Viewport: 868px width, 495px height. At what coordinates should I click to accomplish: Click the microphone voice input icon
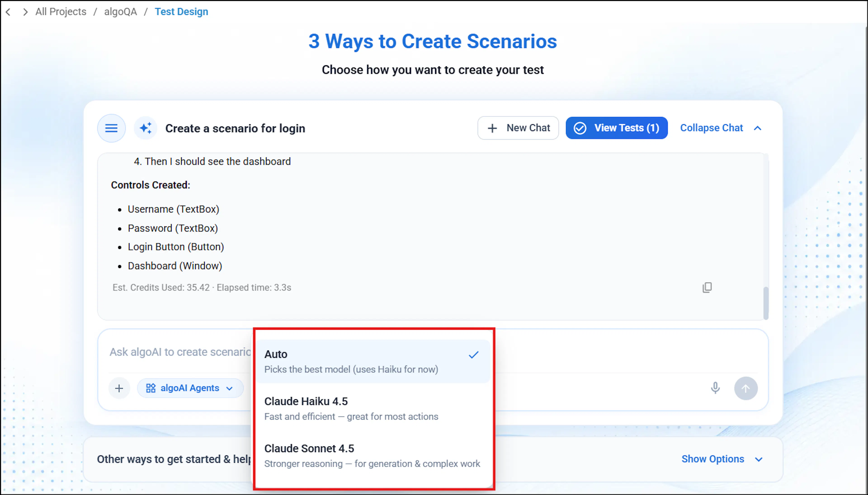pyautogui.click(x=715, y=388)
